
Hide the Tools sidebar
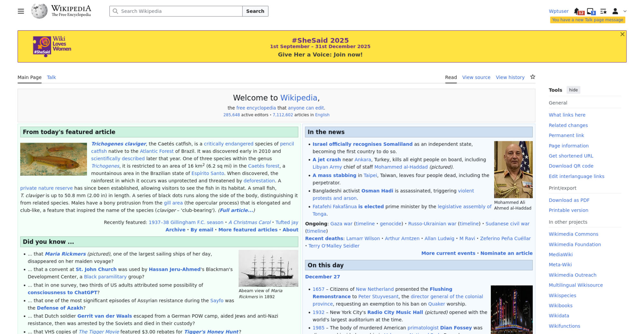pyautogui.click(x=573, y=90)
